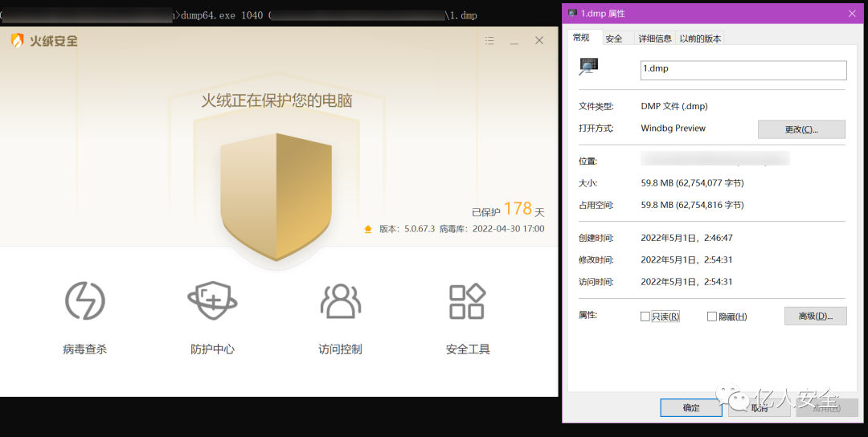Toggle the 只读 read-only checkbox

645,317
